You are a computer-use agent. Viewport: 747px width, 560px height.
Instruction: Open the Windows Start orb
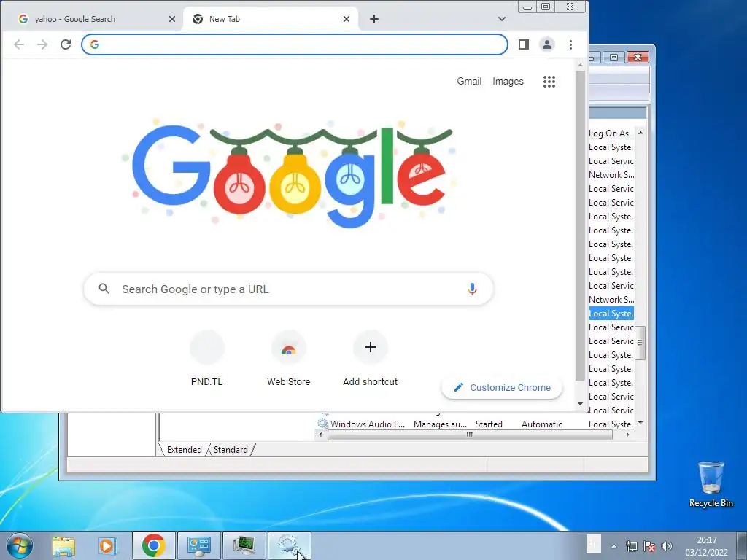(20, 545)
